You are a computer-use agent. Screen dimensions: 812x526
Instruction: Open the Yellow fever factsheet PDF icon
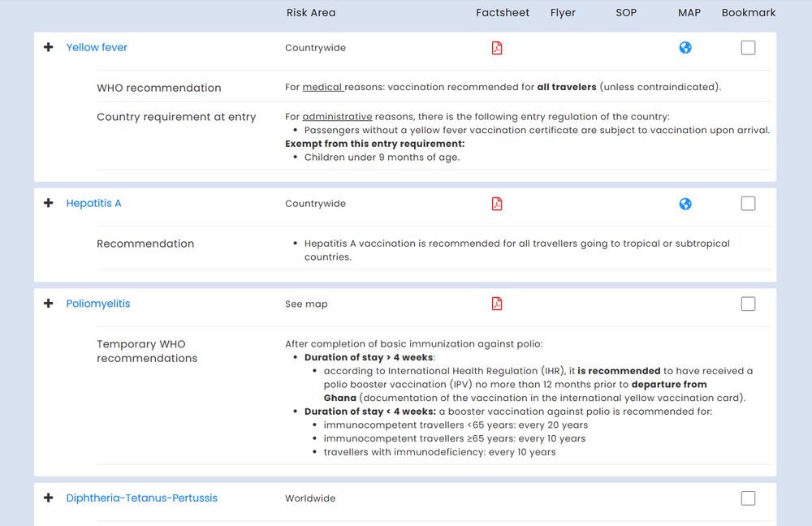(497, 48)
